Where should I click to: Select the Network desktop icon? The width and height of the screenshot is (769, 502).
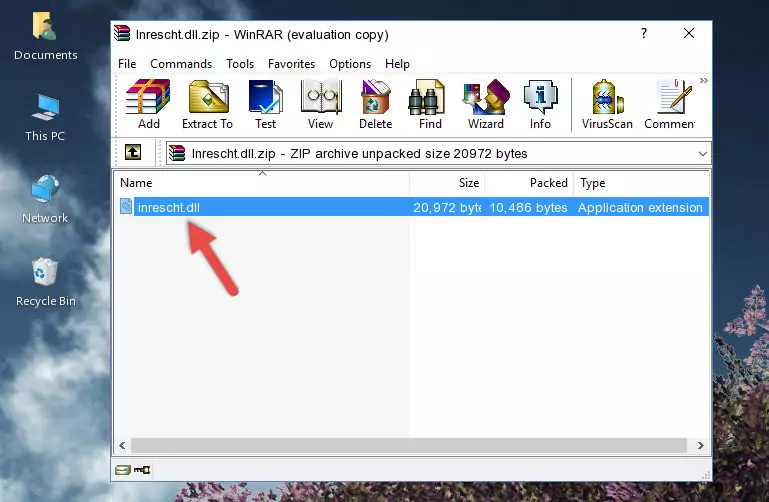point(45,199)
